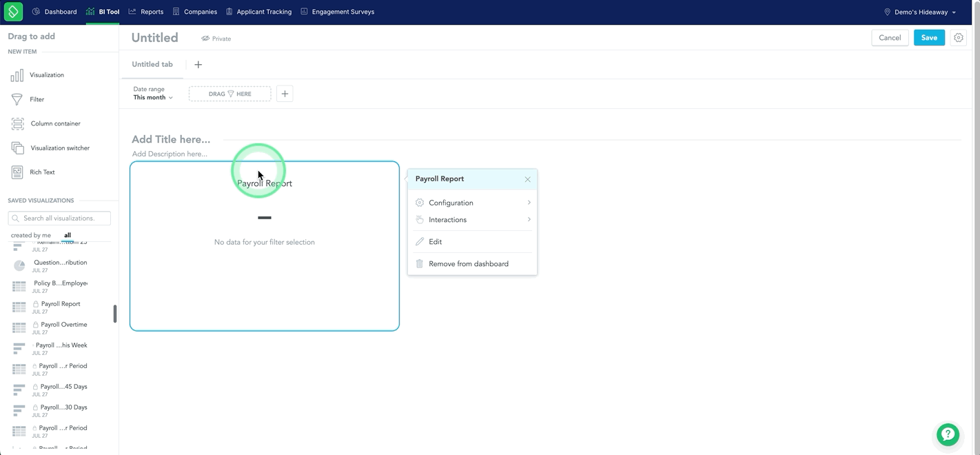Go to Companies in top navigation

[x=194, y=12]
